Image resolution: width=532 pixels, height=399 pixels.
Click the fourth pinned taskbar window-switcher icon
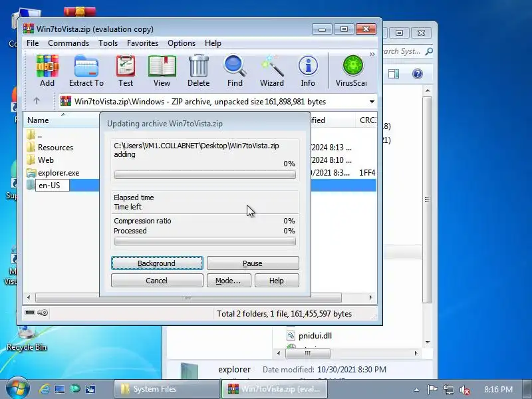pos(90,389)
